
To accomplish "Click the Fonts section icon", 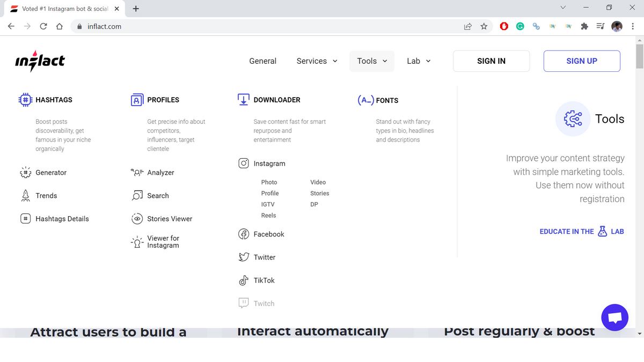I will click(x=365, y=100).
